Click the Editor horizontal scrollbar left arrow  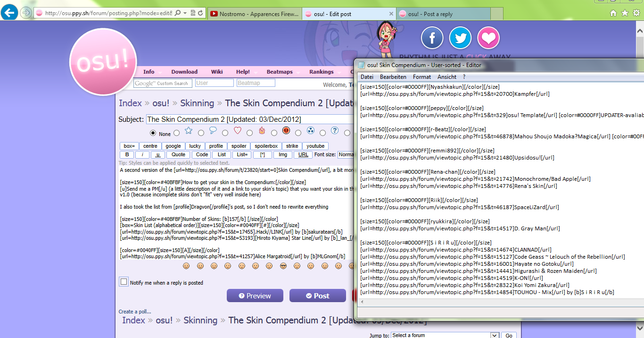(362, 302)
